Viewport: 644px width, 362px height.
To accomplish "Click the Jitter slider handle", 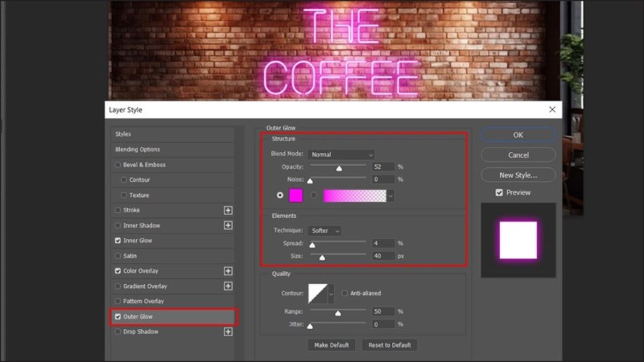I will [x=310, y=326].
